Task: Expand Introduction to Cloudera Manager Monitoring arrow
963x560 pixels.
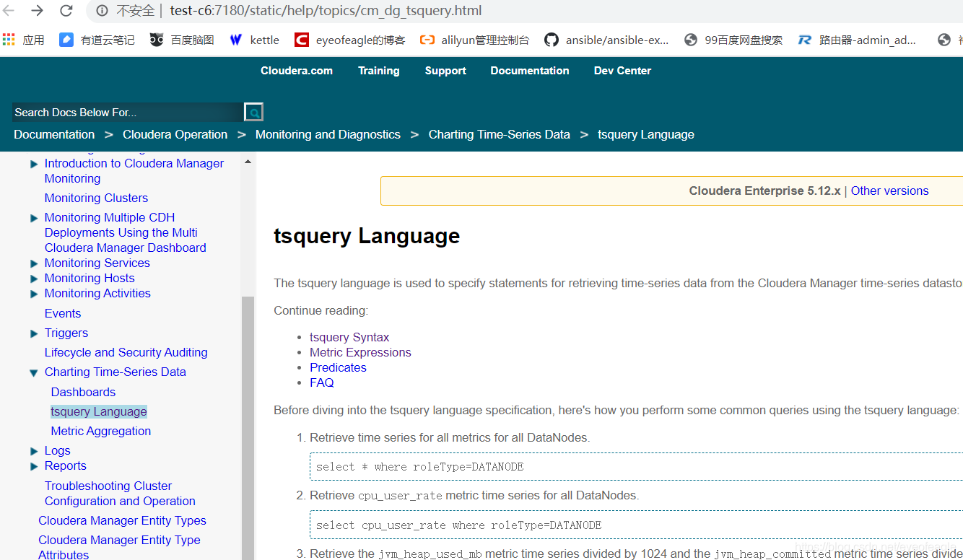Action: click(34, 165)
